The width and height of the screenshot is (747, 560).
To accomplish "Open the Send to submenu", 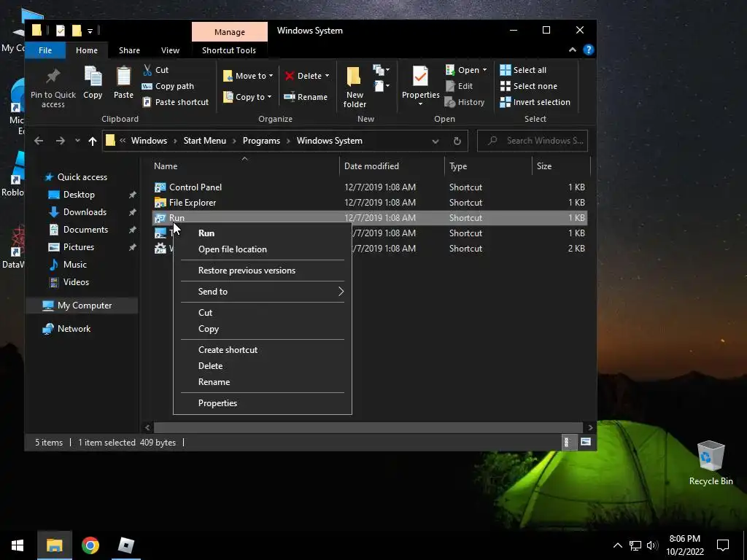I will coord(262,292).
